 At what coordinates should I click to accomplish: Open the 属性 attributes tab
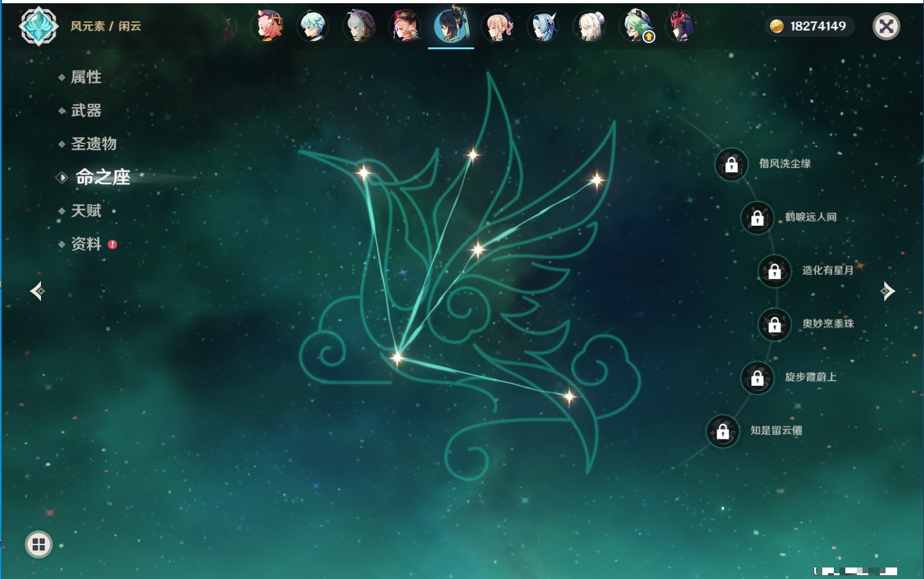(x=86, y=77)
